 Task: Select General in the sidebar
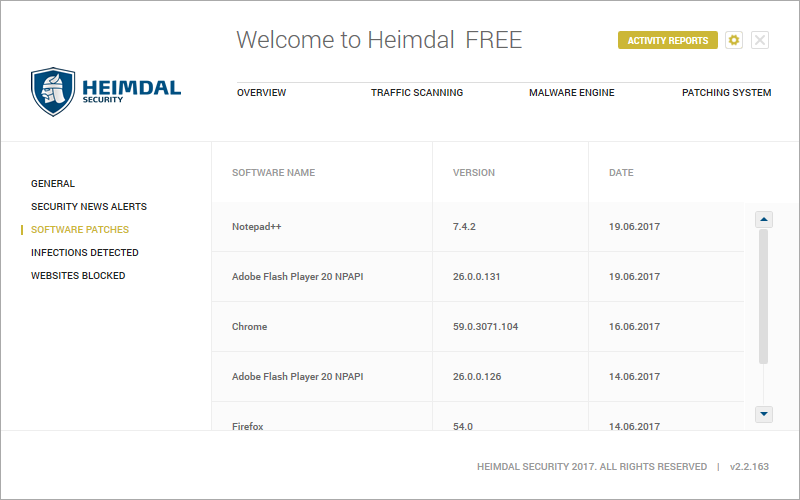[53, 184]
